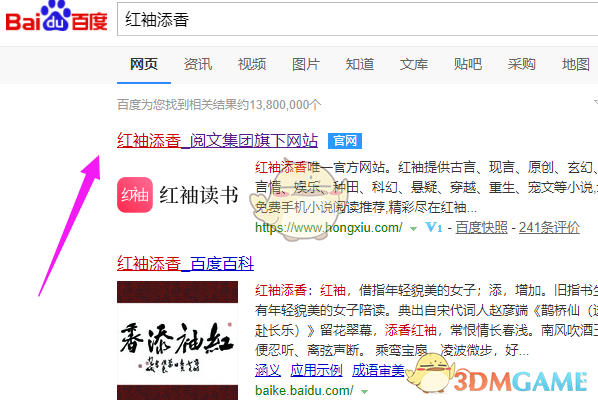Open the 241条评价 link
Image resolution: width=598 pixels, height=400 pixels.
(x=549, y=228)
